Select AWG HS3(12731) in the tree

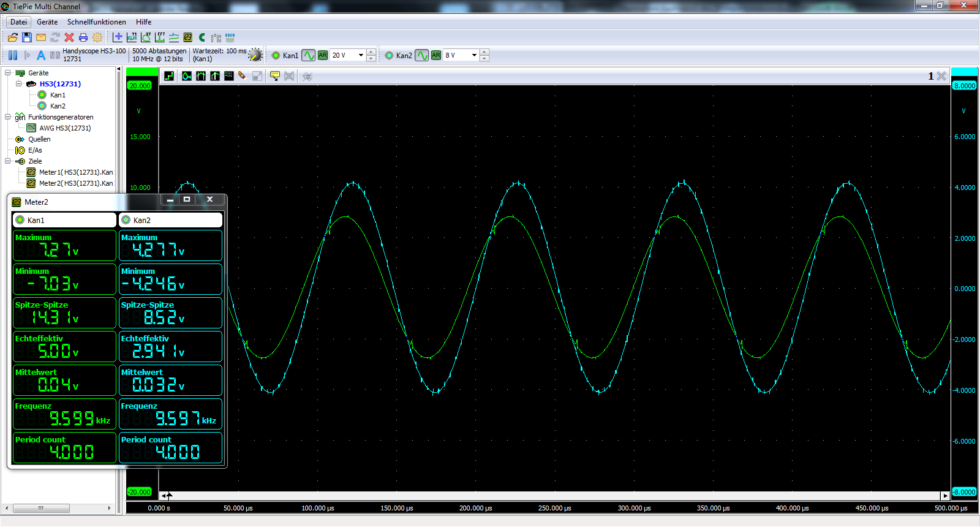pyautogui.click(x=65, y=128)
